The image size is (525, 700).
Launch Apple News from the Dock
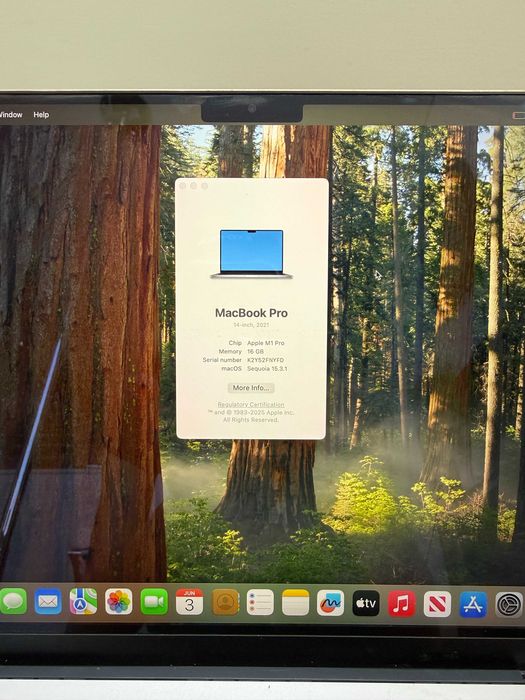(437, 604)
